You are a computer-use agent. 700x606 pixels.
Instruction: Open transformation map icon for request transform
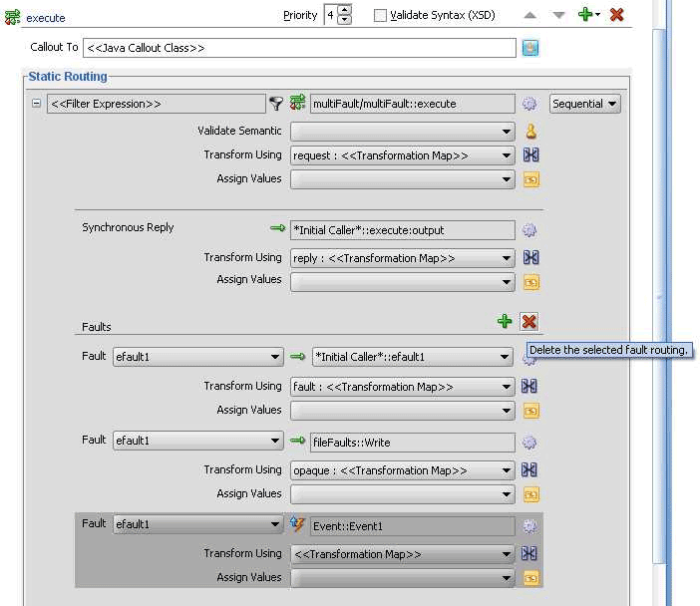point(530,155)
